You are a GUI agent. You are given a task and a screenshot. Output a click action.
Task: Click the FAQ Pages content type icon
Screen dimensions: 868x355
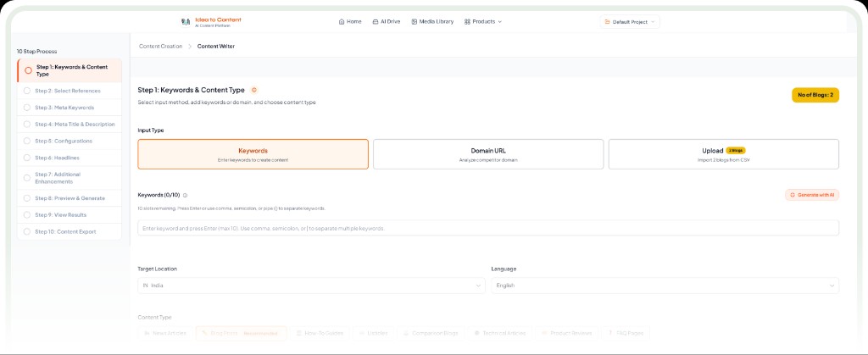tap(610, 334)
